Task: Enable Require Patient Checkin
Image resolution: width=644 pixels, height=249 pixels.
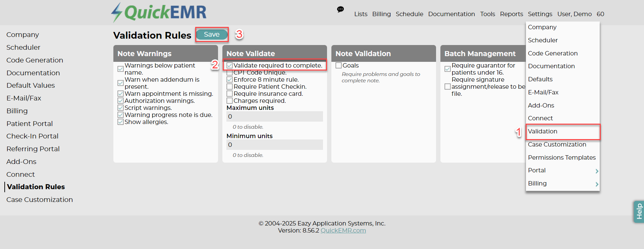Action: point(229,87)
